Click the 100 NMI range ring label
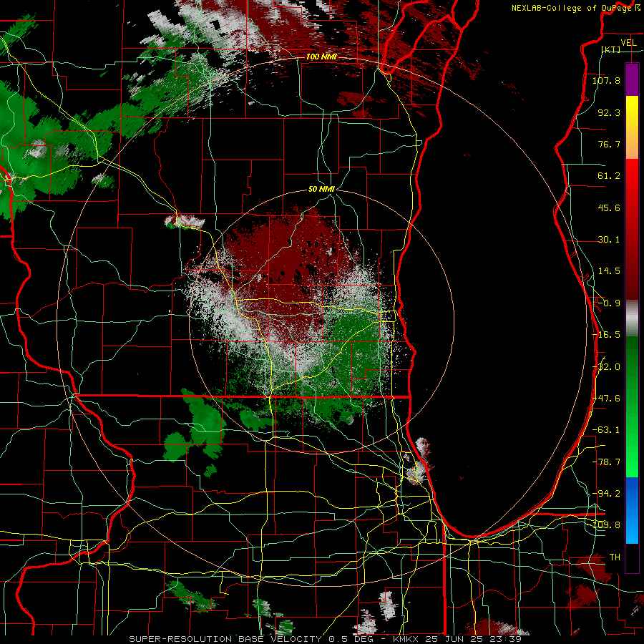 (321, 57)
